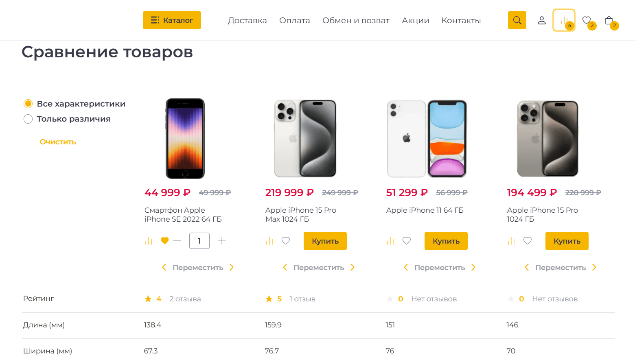Increase iPhone SE quantity with plus button

tap(222, 241)
